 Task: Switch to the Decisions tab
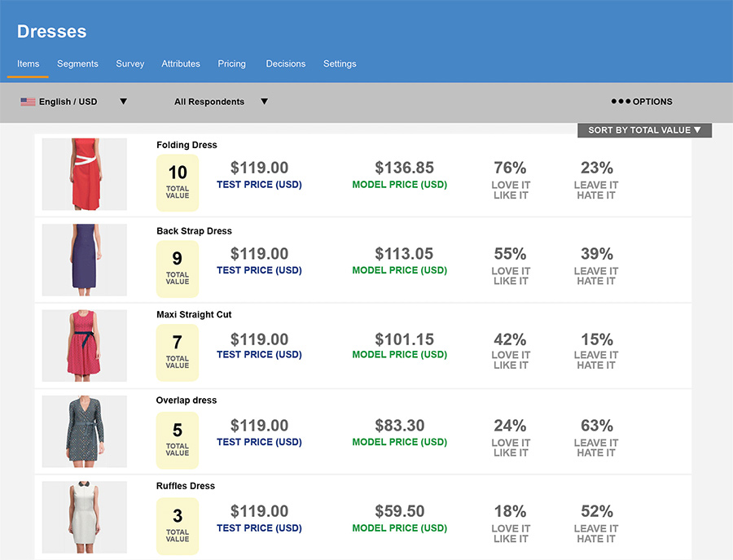[286, 63]
